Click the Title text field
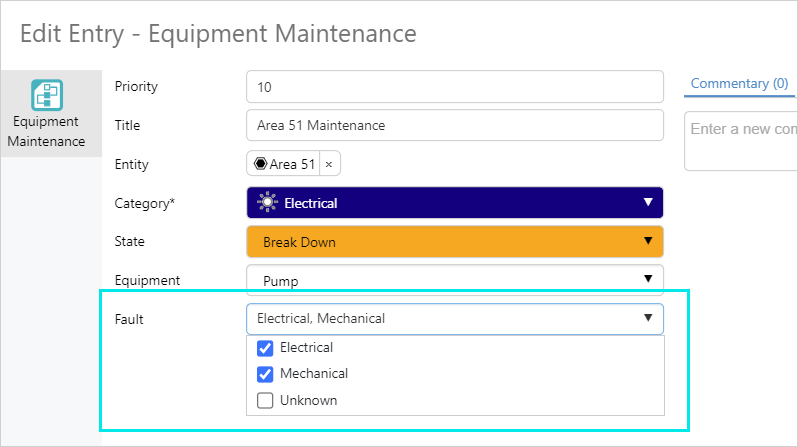The width and height of the screenshot is (798, 447). [454, 125]
